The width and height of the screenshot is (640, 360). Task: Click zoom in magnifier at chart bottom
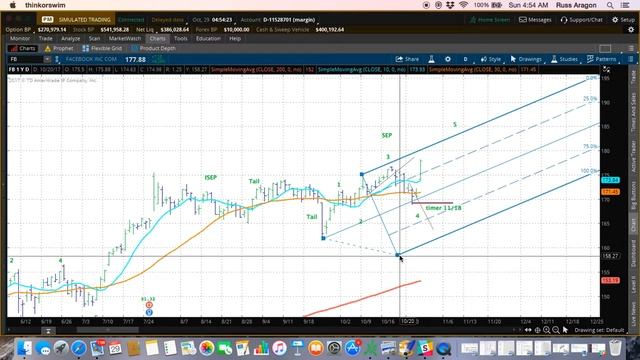click(547, 330)
